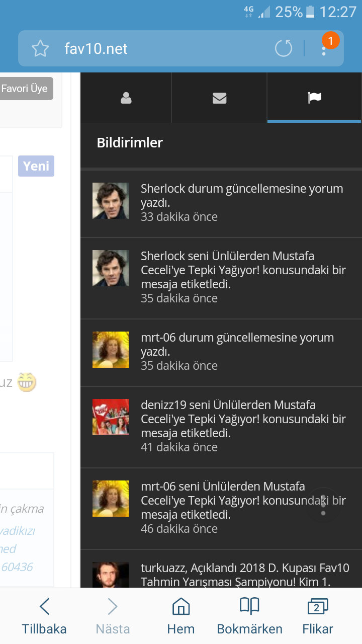Open browser menu with orange notification badge
The height and width of the screenshot is (644, 362).
coord(325,48)
